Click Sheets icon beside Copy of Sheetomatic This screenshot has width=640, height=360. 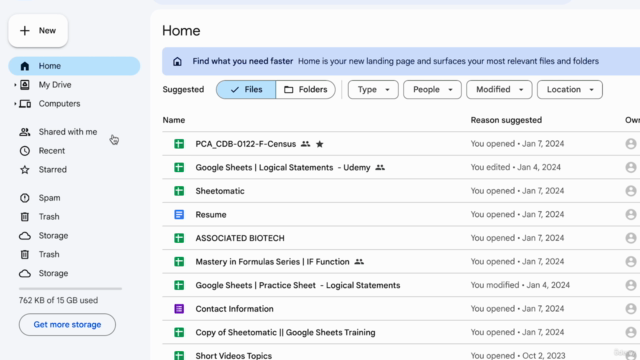179,332
